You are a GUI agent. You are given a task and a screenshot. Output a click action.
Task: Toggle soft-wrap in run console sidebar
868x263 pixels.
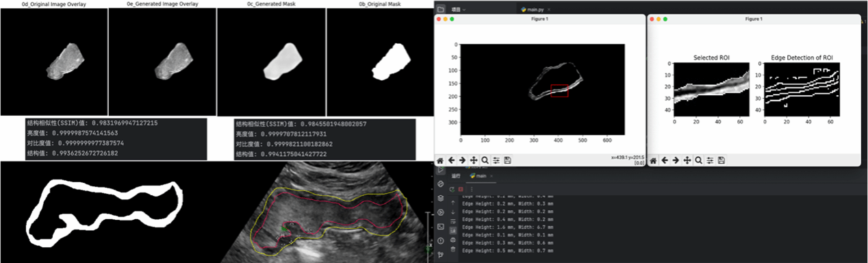pos(453,221)
